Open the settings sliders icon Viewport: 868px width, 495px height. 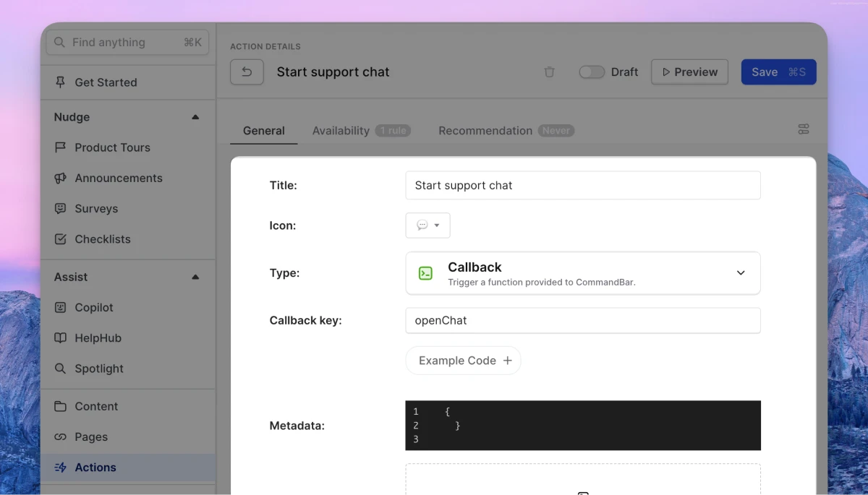(x=804, y=129)
